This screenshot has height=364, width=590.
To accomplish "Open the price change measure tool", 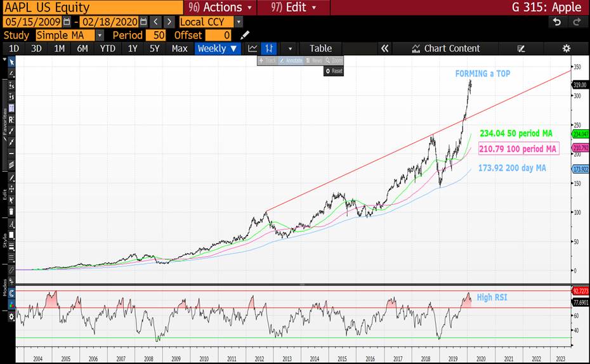I will (11, 96).
